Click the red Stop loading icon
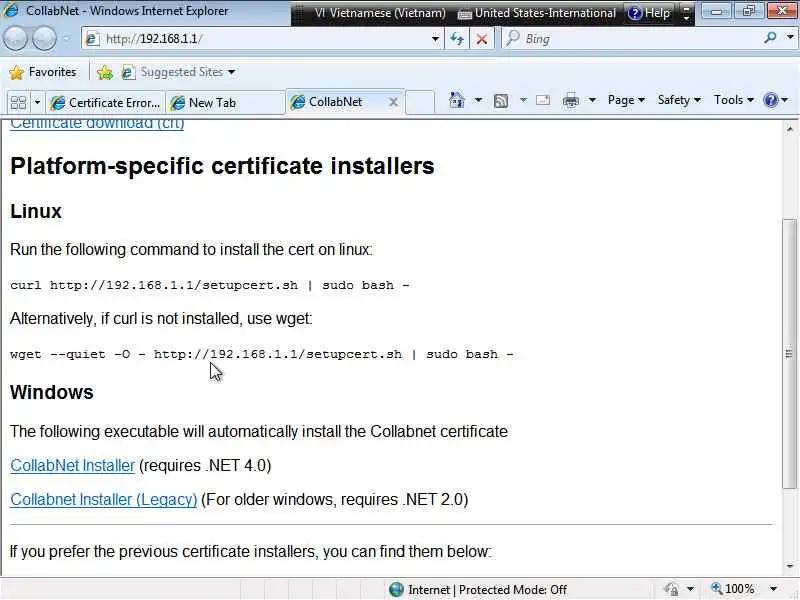 481,39
